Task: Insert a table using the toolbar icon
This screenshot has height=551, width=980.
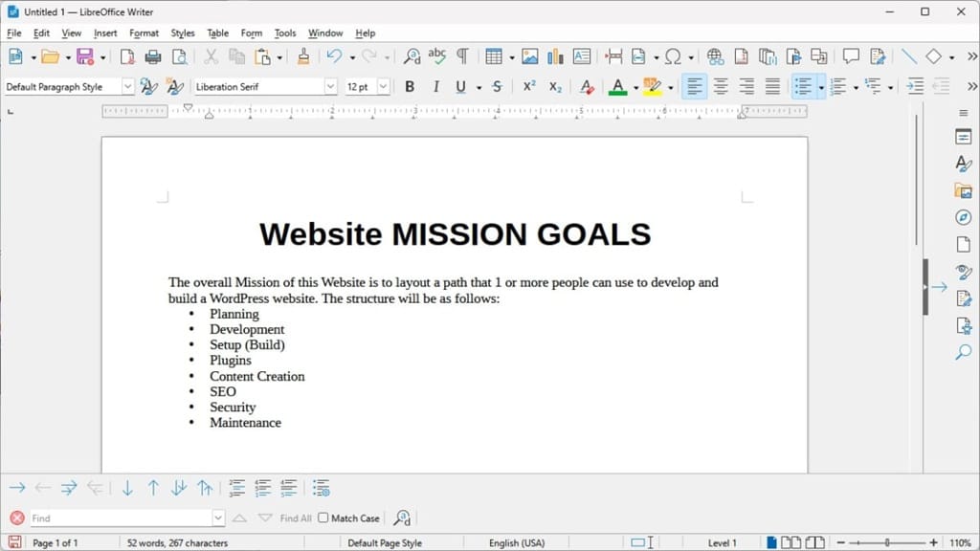Action: (x=494, y=56)
